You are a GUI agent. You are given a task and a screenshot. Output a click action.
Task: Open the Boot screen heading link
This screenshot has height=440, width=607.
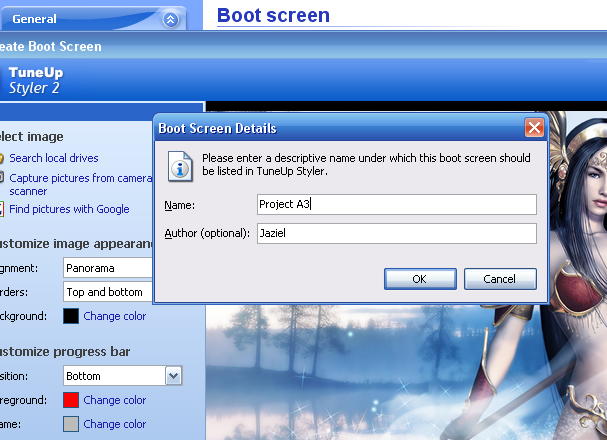273,15
